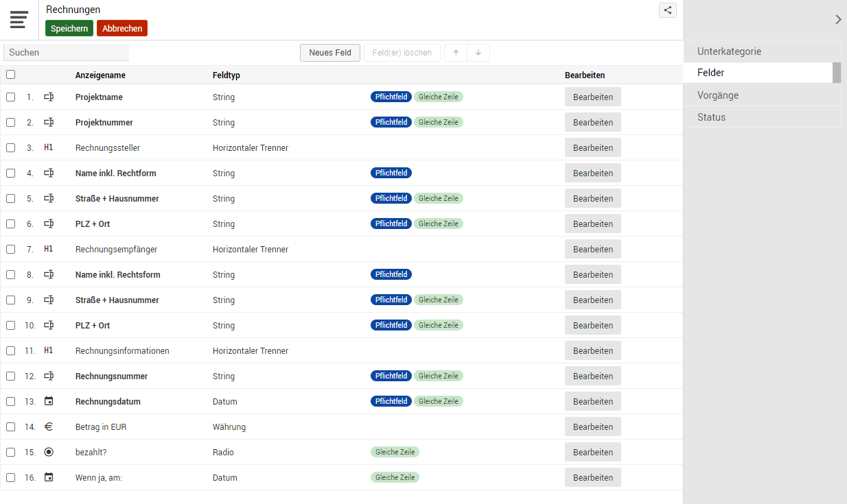This screenshot has height=504, width=847.
Task: Click Bearbeiten for Rechnungsdatum row
Action: pos(593,401)
